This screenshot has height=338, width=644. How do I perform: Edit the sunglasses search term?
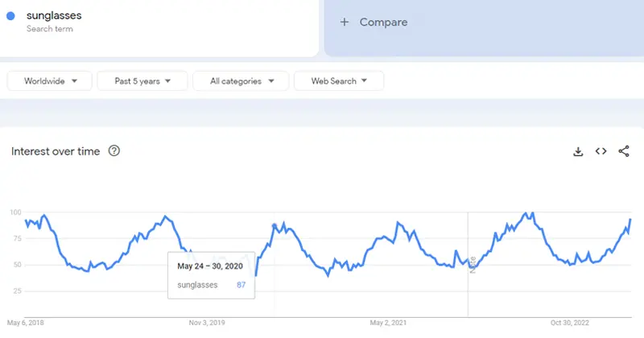click(x=54, y=15)
